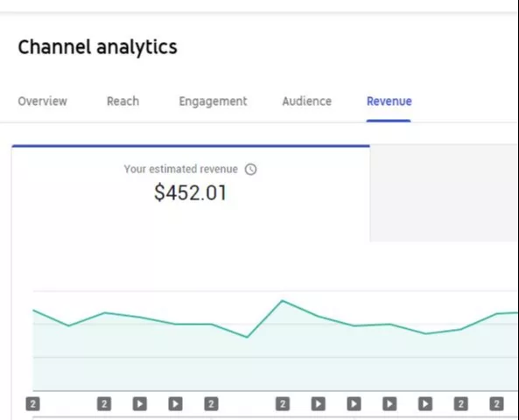Viewport: 519px width, 420px height.
Task: Click the second '2' videos marker from left
Action: click(x=104, y=403)
